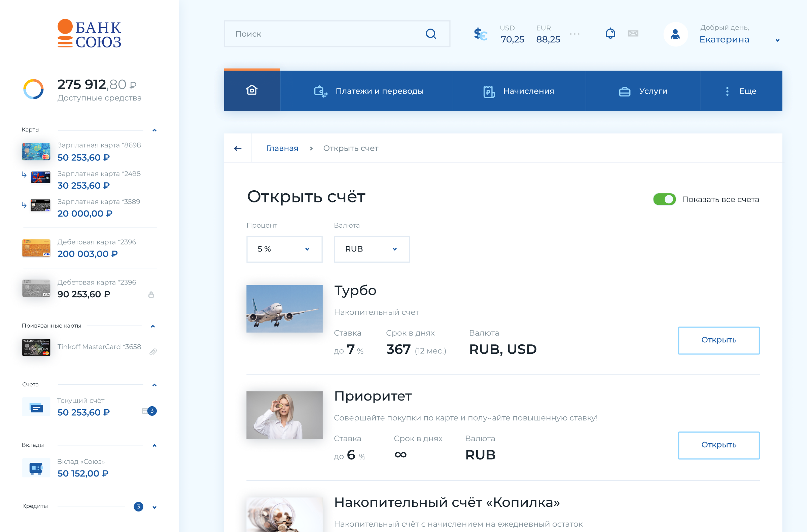Image resolution: width=807 pixels, height=532 pixels.
Task: Click Tinkoff MasterCard *3658 label
Action: click(99, 347)
